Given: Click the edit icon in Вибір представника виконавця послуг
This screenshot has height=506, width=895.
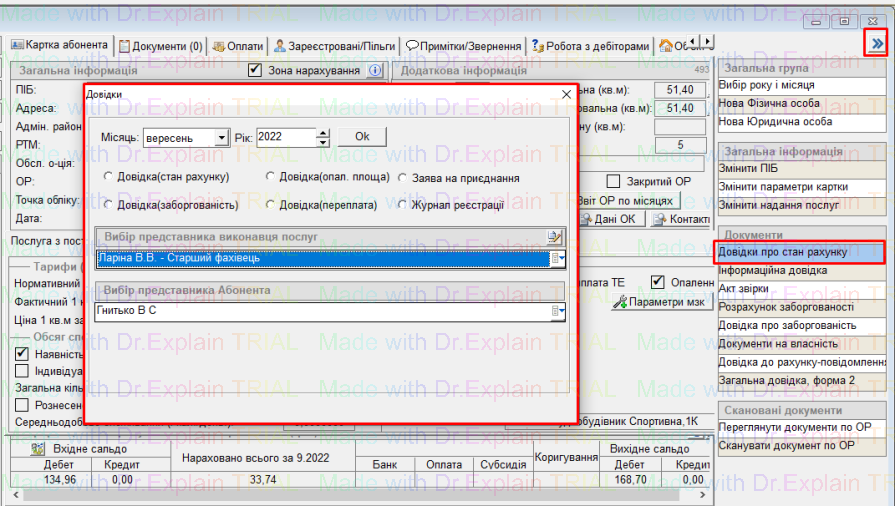Looking at the screenshot, I should coord(555,237).
